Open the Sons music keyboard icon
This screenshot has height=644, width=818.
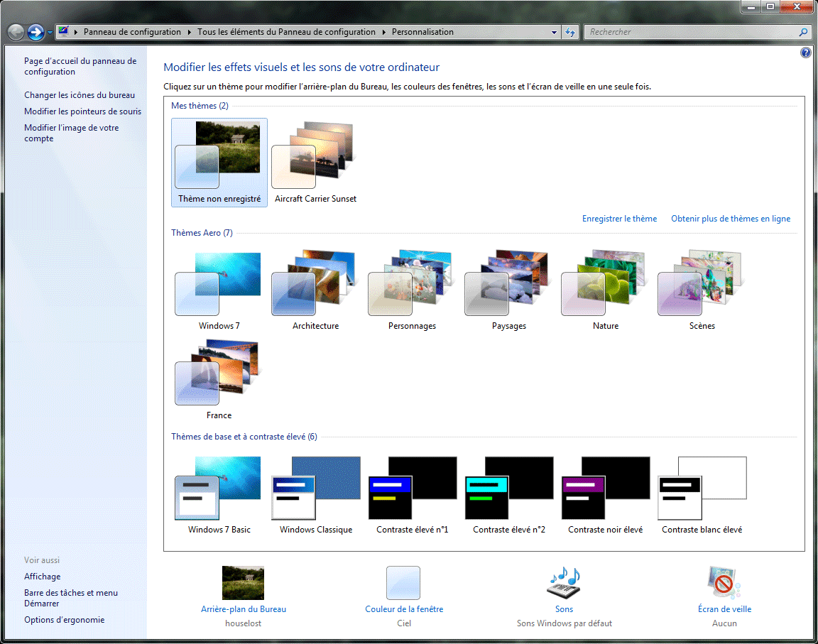[x=564, y=583]
